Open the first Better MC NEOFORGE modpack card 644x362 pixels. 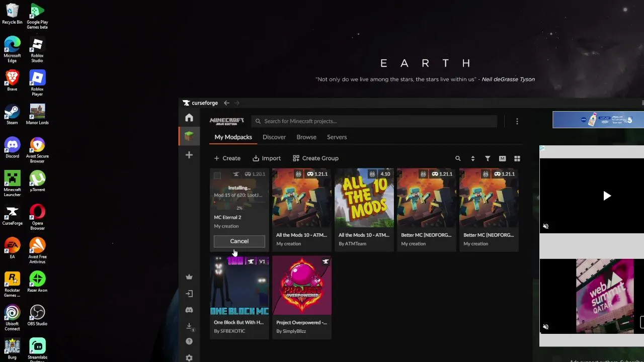pyautogui.click(x=427, y=209)
